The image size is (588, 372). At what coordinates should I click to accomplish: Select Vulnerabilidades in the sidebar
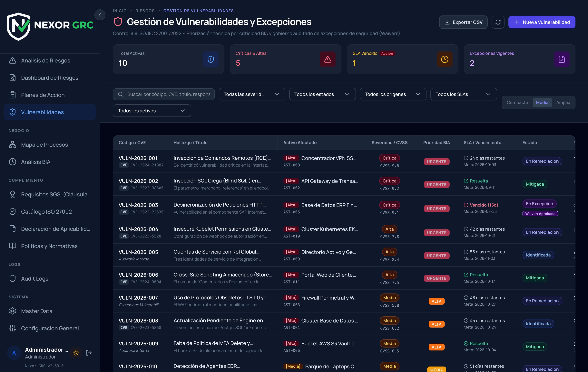[x=50, y=112]
